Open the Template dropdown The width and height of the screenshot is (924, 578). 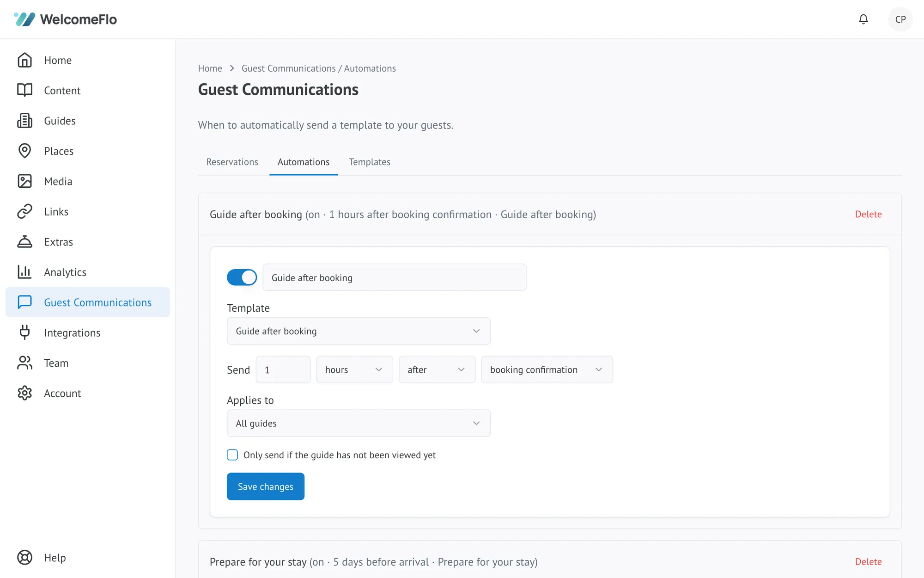coord(359,331)
